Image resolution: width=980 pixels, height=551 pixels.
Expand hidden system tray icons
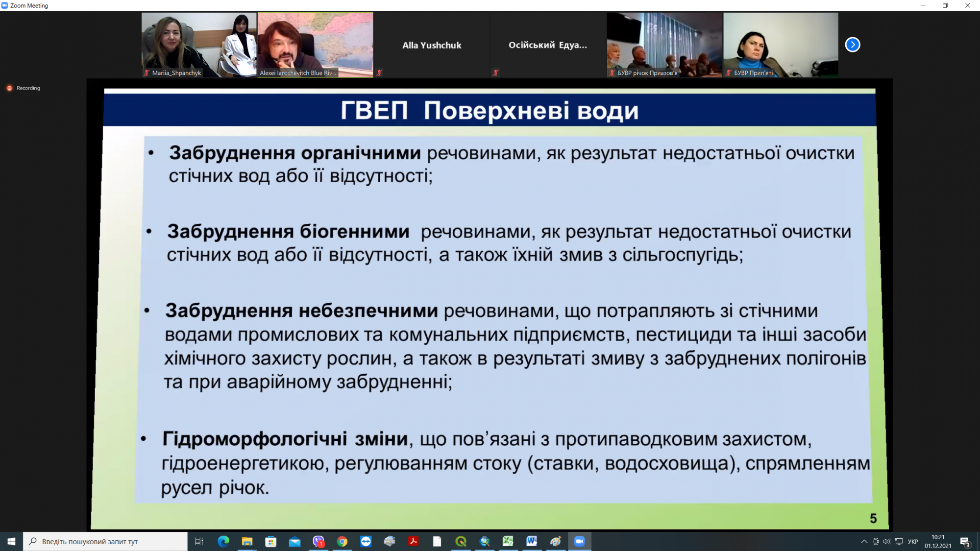point(864,541)
